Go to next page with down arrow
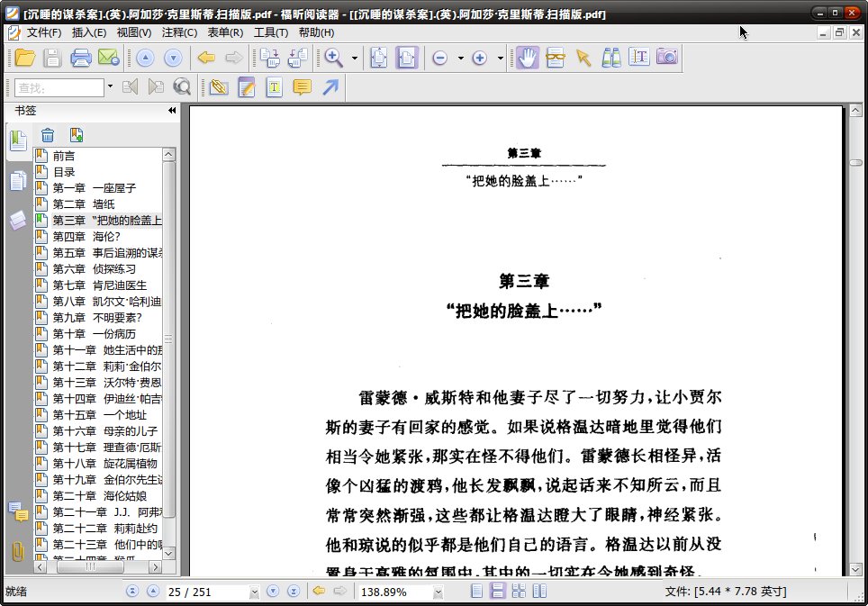 (x=173, y=58)
